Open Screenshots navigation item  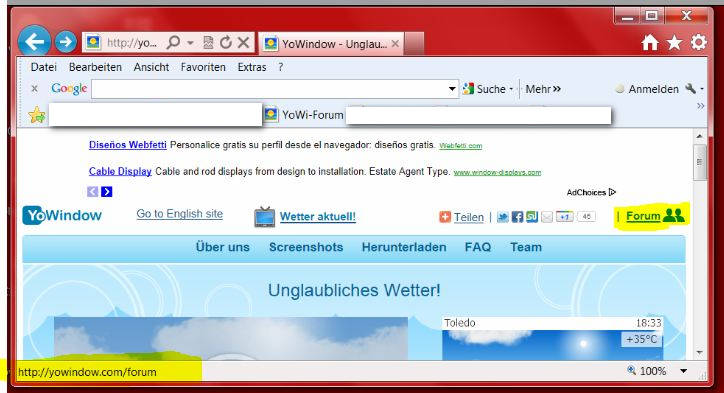[306, 247]
